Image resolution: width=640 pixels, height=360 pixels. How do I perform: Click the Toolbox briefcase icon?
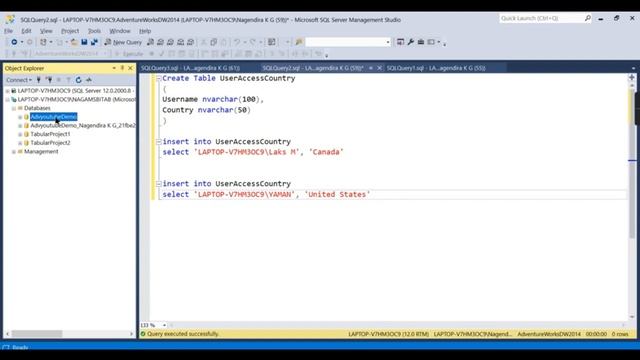[x=421, y=42]
